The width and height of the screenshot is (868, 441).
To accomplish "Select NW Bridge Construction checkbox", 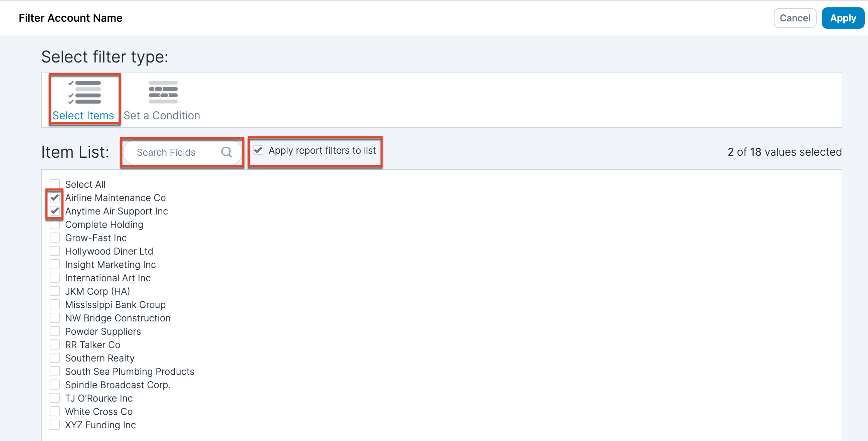I will (x=55, y=318).
